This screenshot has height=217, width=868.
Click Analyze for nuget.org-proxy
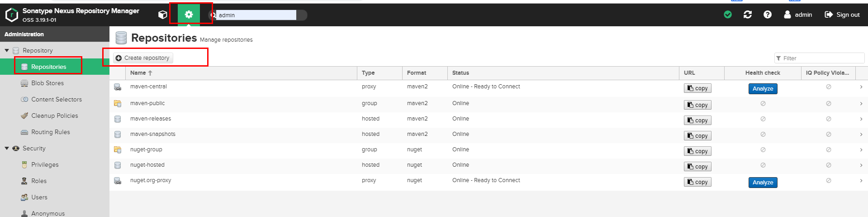click(763, 183)
